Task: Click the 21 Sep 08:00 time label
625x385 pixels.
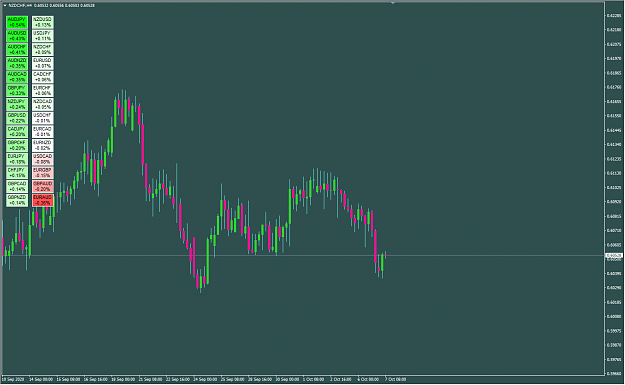Action: (150, 379)
